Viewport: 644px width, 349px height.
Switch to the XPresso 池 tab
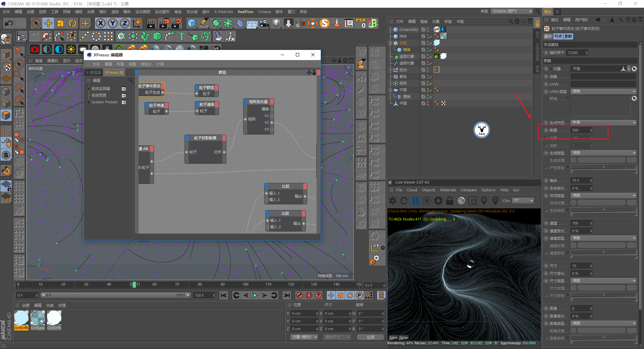pos(114,72)
